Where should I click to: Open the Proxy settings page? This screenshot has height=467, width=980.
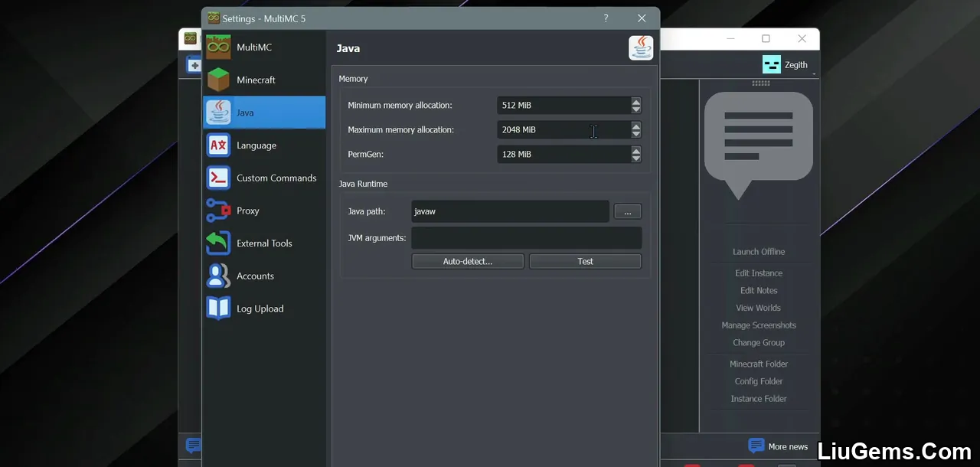pyautogui.click(x=264, y=211)
